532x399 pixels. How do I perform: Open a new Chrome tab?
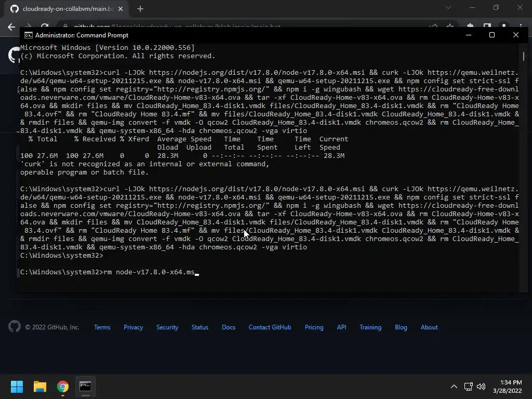[140, 9]
